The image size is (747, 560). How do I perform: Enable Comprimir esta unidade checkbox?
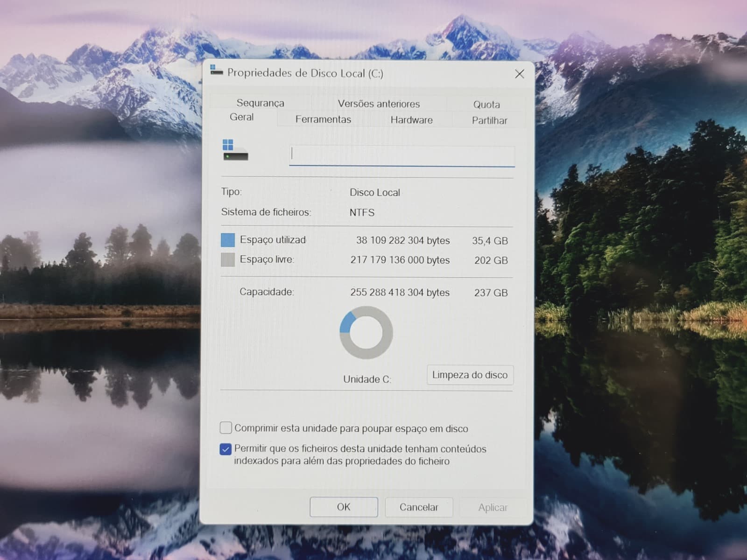[x=226, y=427]
